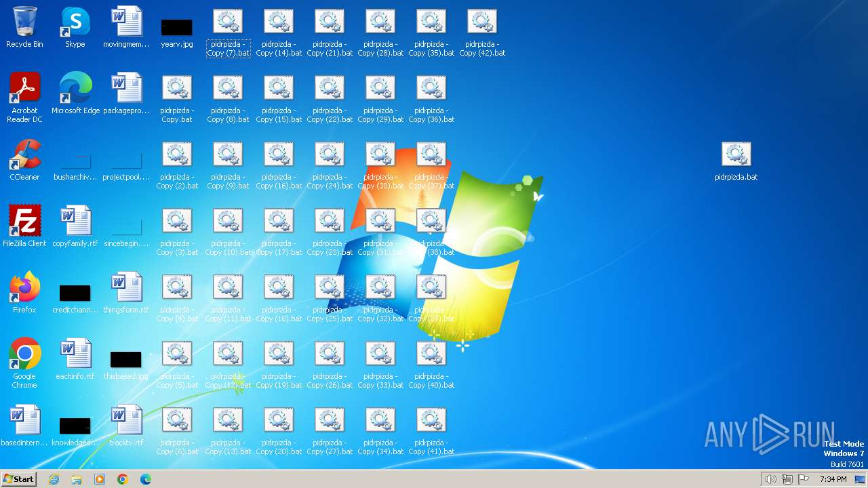Select thingsform.rtf document
Screen dimensions: 868x488
point(126,293)
